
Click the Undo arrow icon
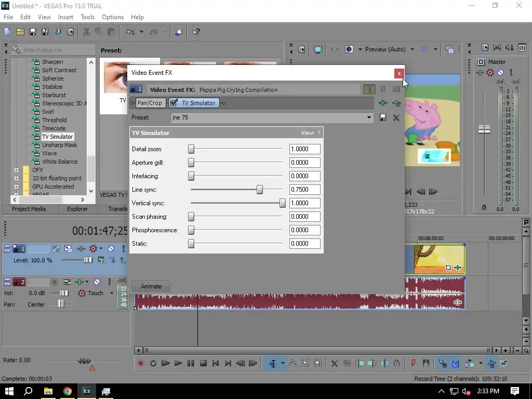pos(130,32)
